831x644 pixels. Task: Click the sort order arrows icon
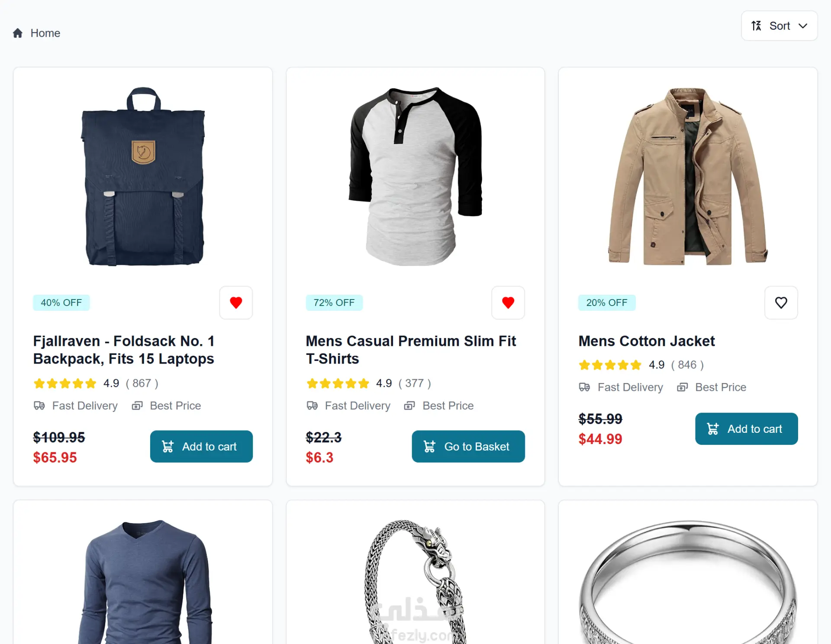pyautogui.click(x=756, y=26)
